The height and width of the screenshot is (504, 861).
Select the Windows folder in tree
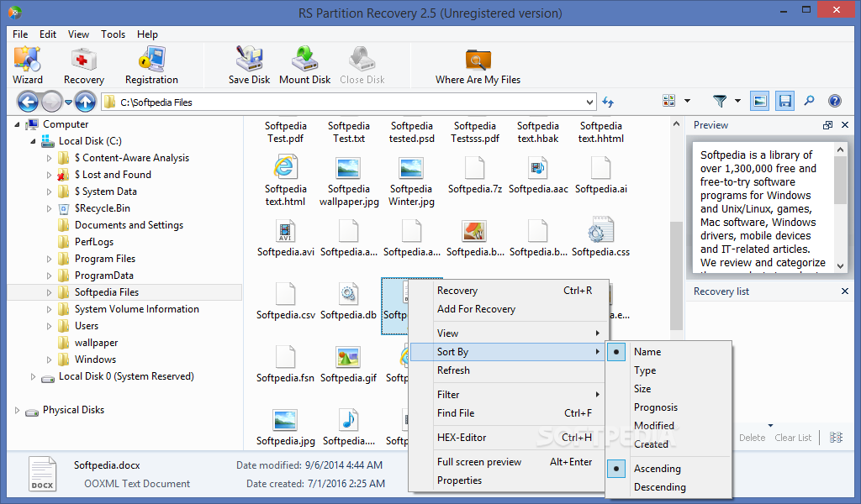(x=95, y=360)
